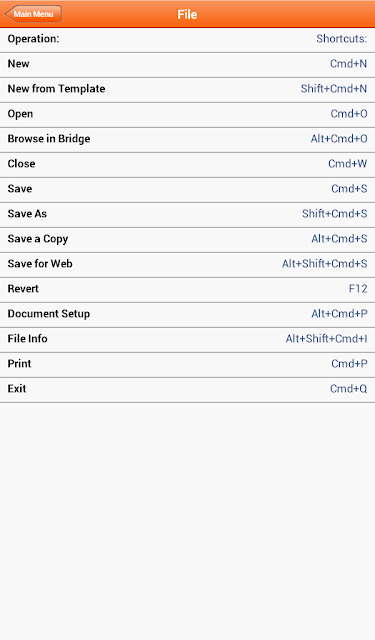Click the Alt+Shift+Cmd+S shortcut label
Screen dimensions: 375x640
tap(324, 264)
